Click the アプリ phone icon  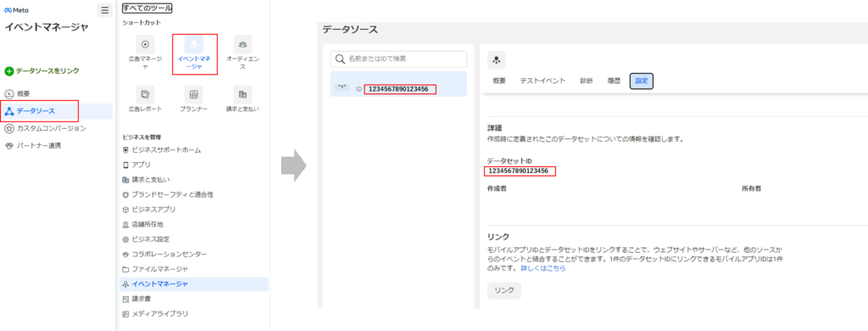125,165
